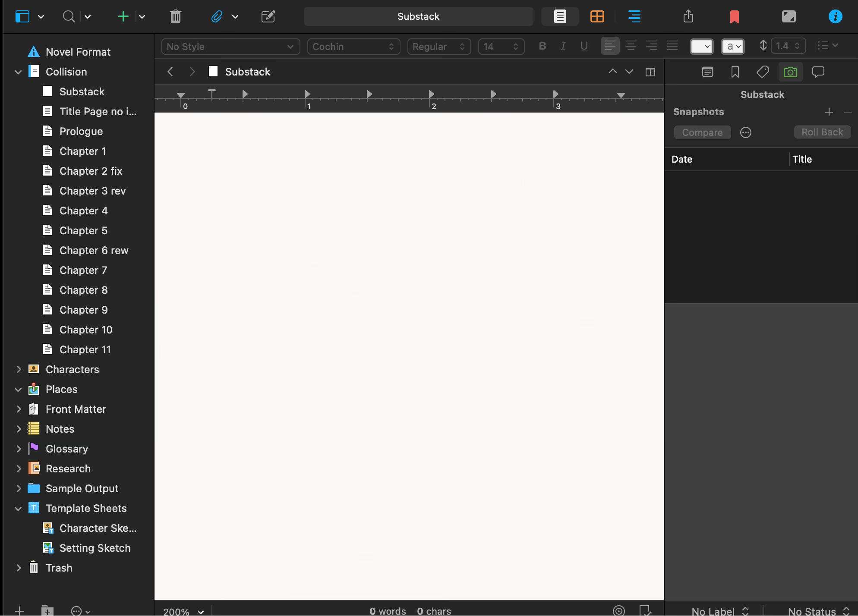Screen dimensions: 858x616
Task: Open the Cochin font dropdown
Action: (353, 47)
